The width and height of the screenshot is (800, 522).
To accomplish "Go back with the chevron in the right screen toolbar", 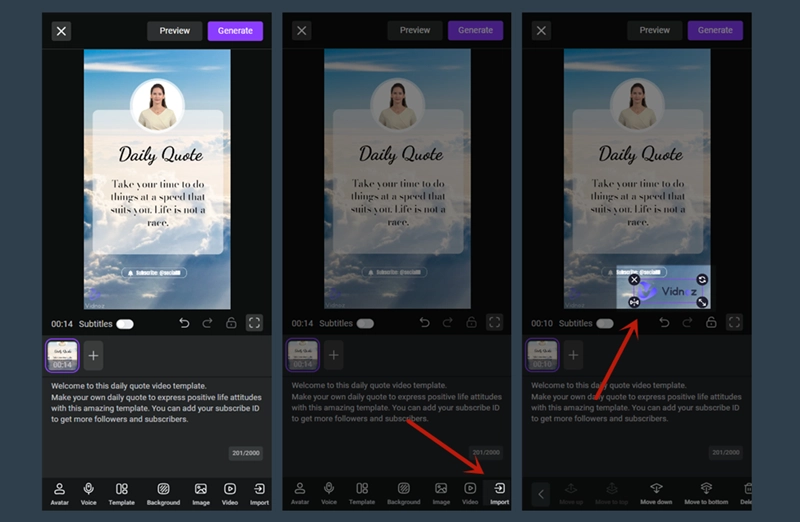I will pyautogui.click(x=541, y=494).
